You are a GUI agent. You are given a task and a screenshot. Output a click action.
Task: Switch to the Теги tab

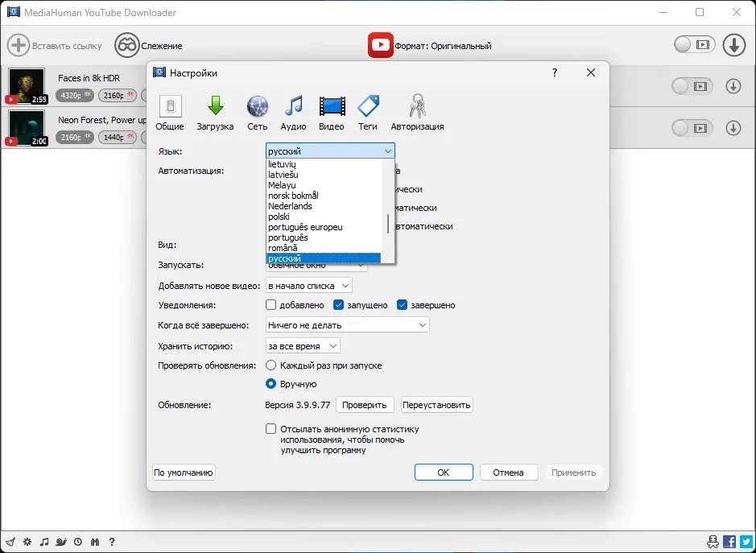[368, 113]
